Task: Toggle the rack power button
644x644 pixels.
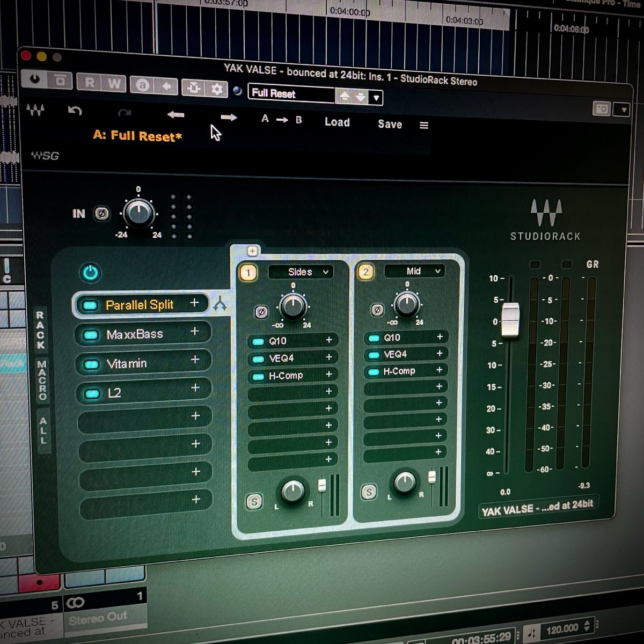Action: [90, 273]
